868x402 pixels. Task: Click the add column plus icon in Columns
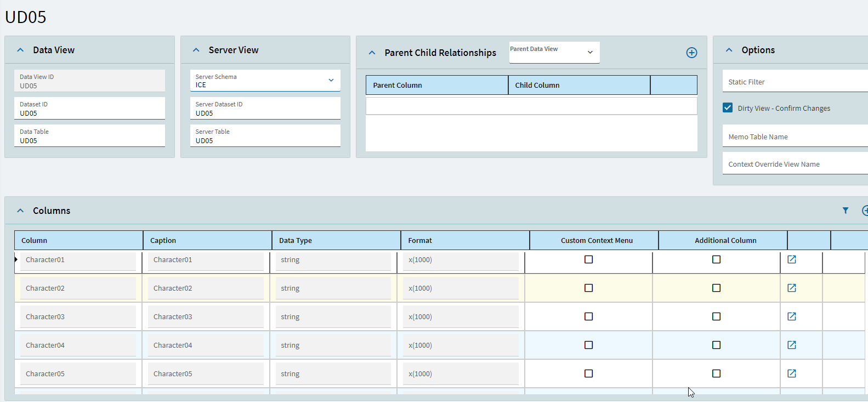point(865,211)
